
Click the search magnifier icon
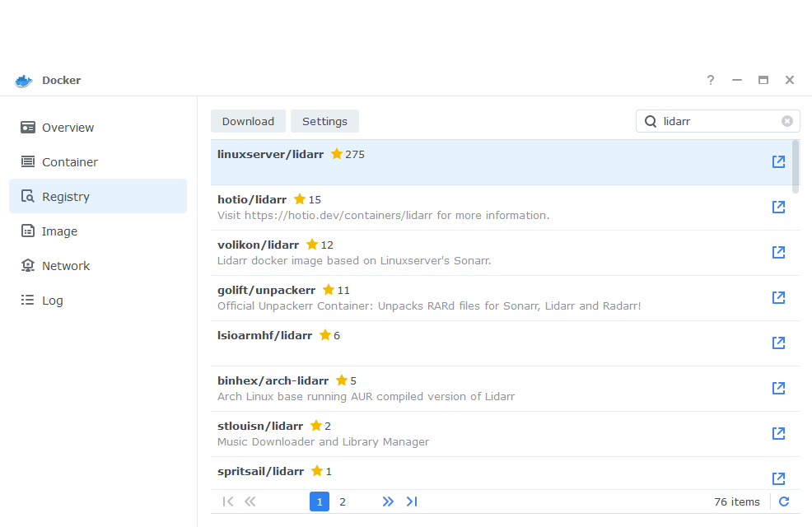click(x=651, y=121)
